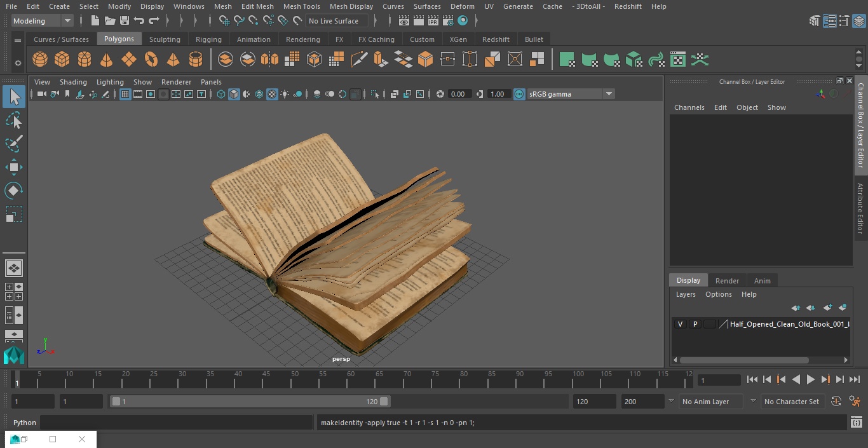The image size is (868, 448).
Task: Click the Python command input field
Action: pyautogui.click(x=176, y=423)
